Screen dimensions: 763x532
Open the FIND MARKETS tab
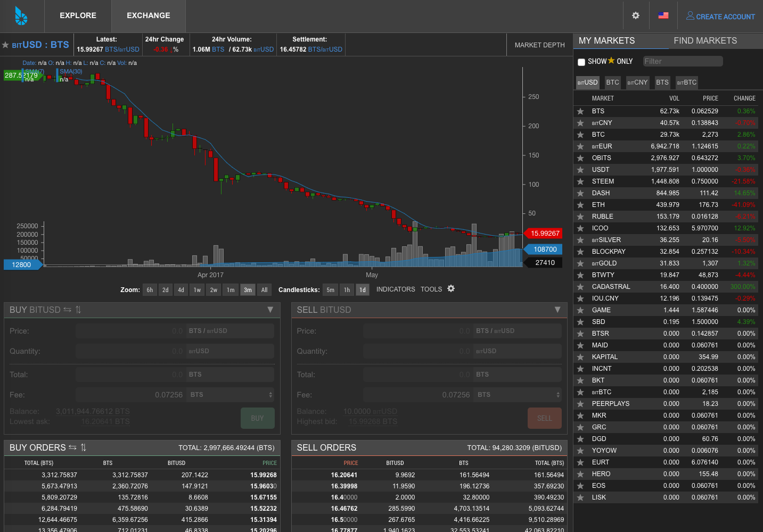pos(705,41)
